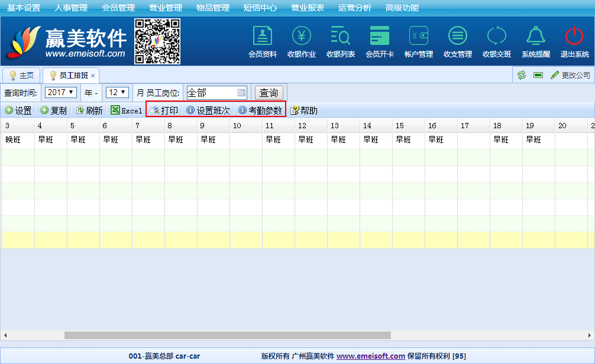595x364 pixels.
Task: Open the 收支管理 income-expense icon
Action: 458,37
